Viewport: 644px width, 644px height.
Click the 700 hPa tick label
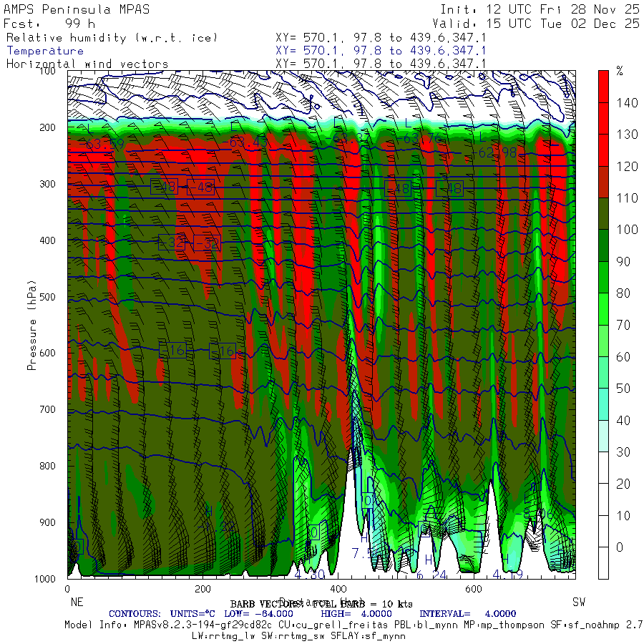click(x=47, y=409)
